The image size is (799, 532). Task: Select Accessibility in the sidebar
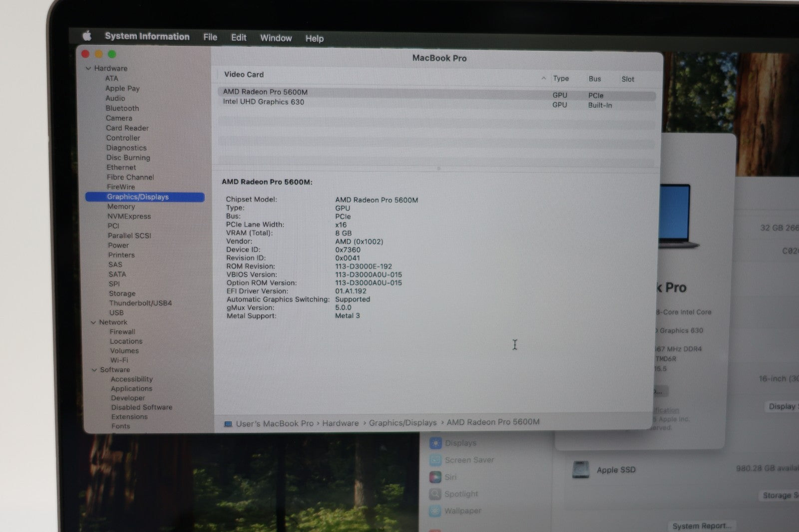132,379
